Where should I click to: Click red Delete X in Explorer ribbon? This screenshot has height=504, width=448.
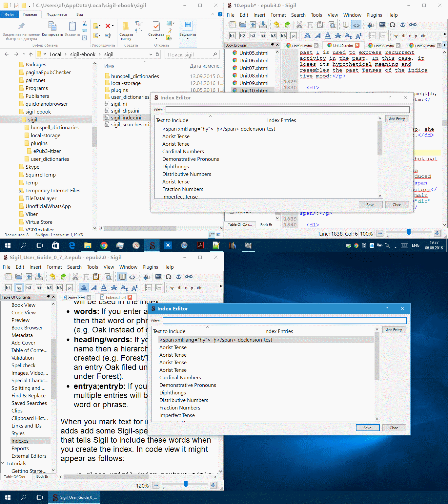point(108,26)
